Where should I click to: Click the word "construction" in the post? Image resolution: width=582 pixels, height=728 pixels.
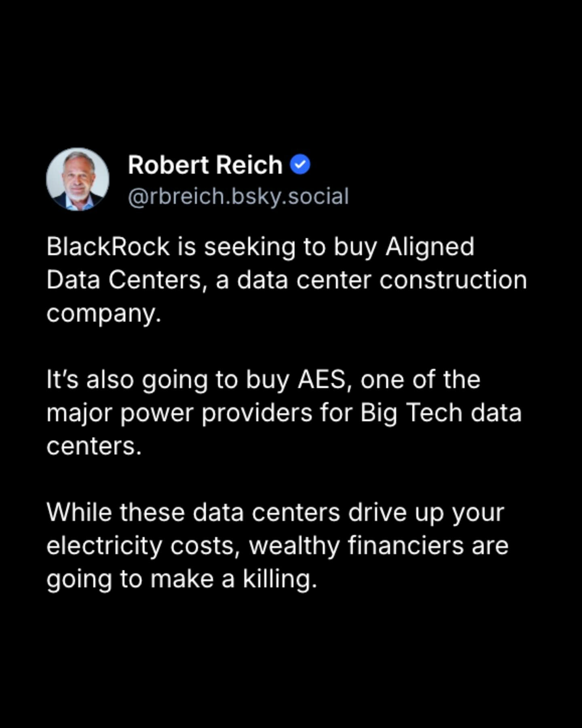(x=453, y=280)
